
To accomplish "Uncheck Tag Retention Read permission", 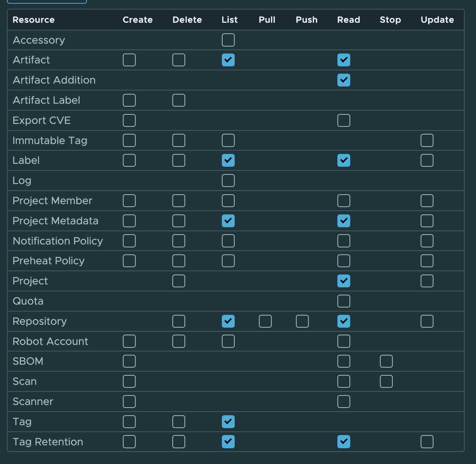I will 344,442.
